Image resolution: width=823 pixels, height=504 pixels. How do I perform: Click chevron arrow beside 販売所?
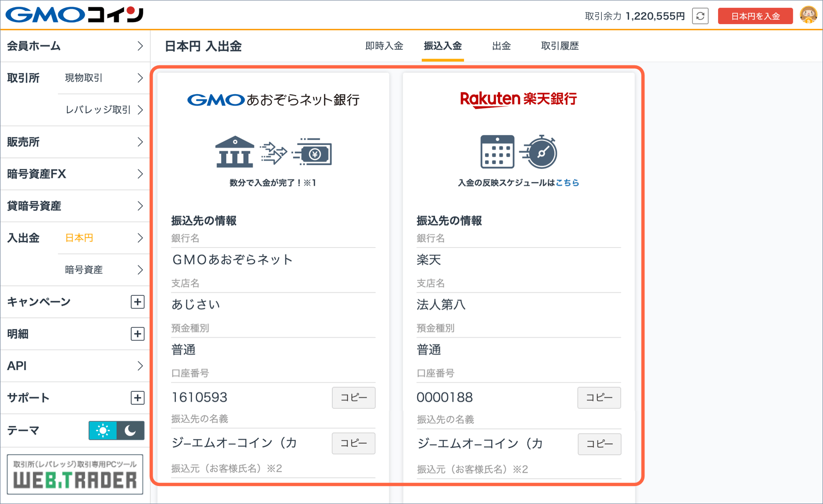[140, 142]
